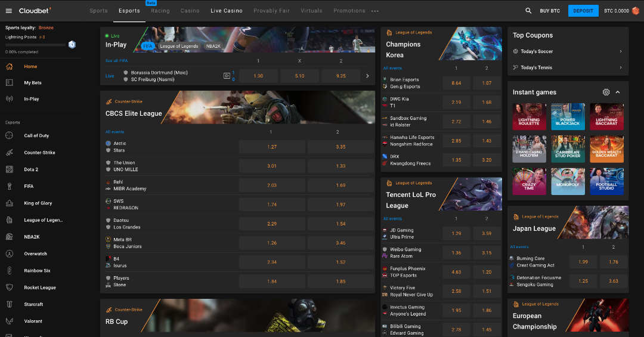Open Instant games settings gear
644x337 pixels.
click(x=606, y=92)
